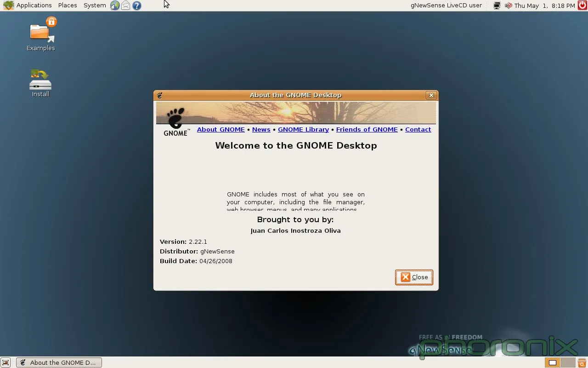
Task: Close the About the GNOME Desktop window
Action: pyautogui.click(x=431, y=95)
